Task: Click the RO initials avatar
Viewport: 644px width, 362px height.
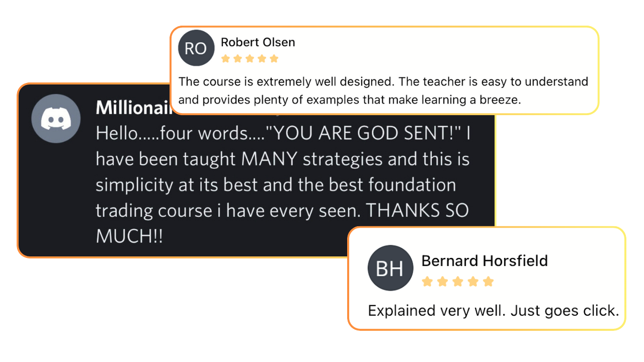Action: 196,48
